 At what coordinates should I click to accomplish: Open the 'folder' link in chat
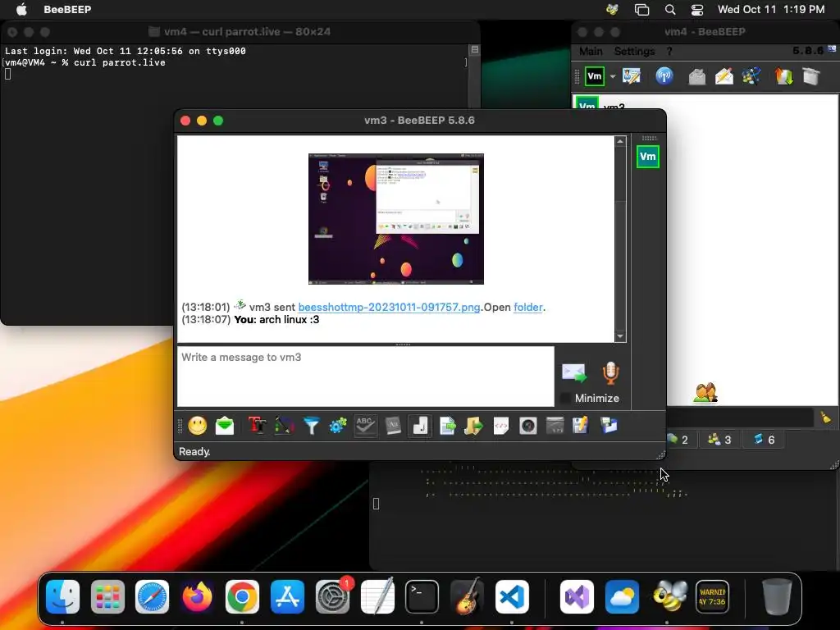[x=528, y=307]
